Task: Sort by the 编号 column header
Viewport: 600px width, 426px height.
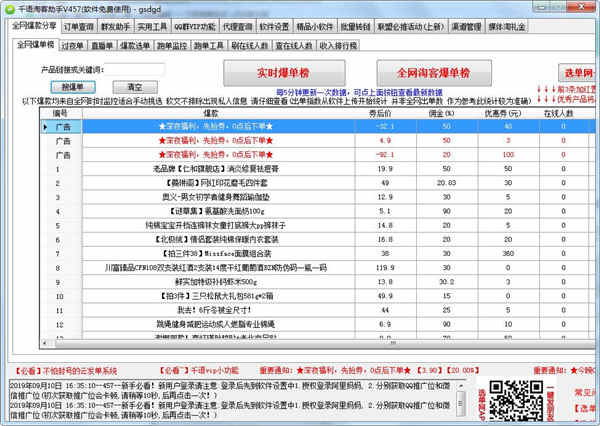Action: (x=60, y=113)
